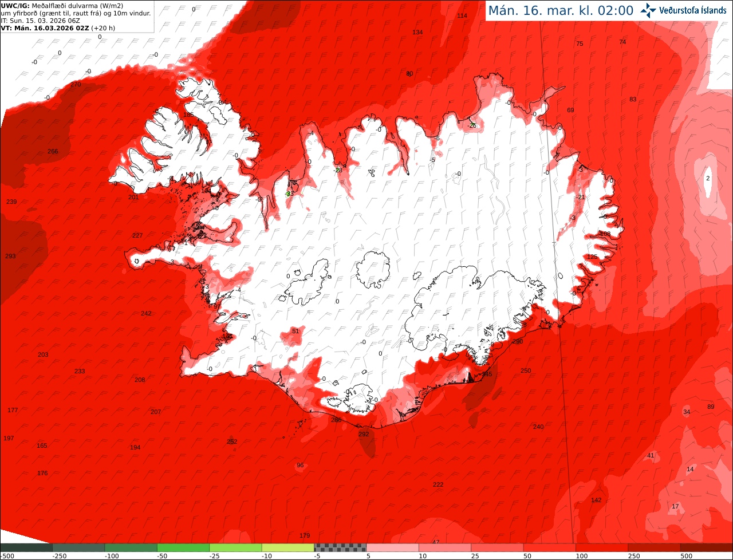The width and height of the screenshot is (733, 560).
Task: Pick the pale pink swatch between 5 and 10
Action: [393, 547]
